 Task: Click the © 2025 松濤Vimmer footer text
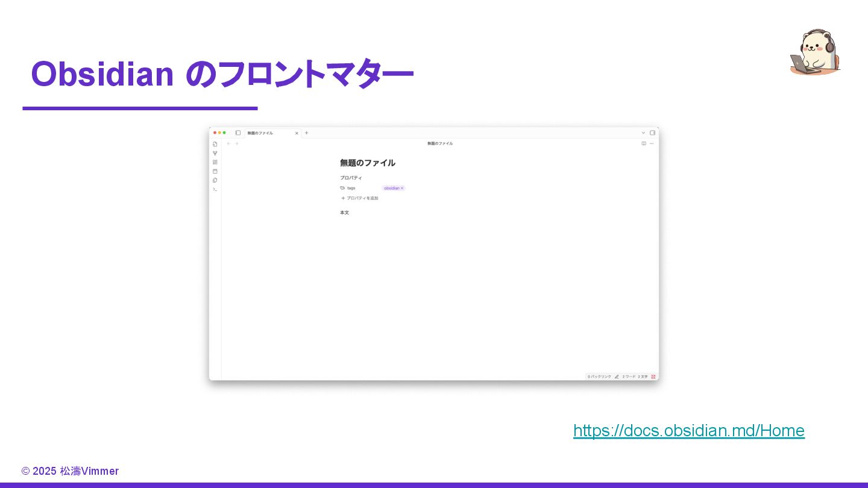click(x=71, y=471)
